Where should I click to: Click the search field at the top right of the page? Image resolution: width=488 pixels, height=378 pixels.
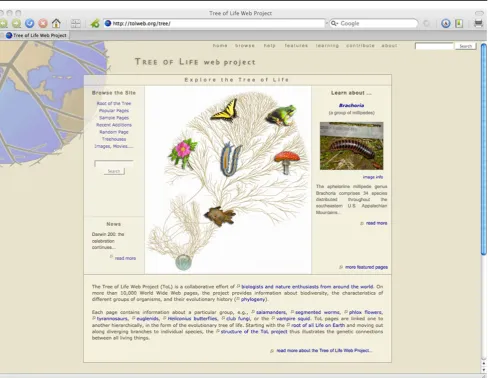pyautogui.click(x=434, y=46)
